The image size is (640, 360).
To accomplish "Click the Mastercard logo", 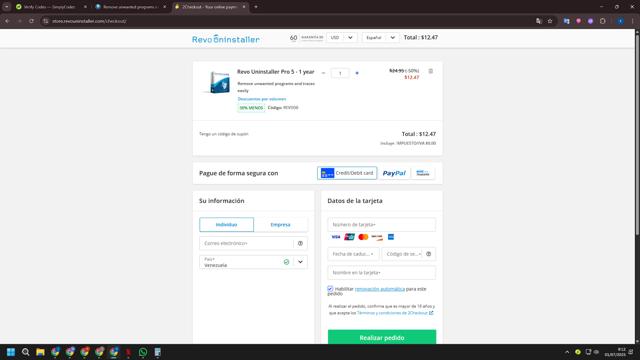I will tap(363, 237).
